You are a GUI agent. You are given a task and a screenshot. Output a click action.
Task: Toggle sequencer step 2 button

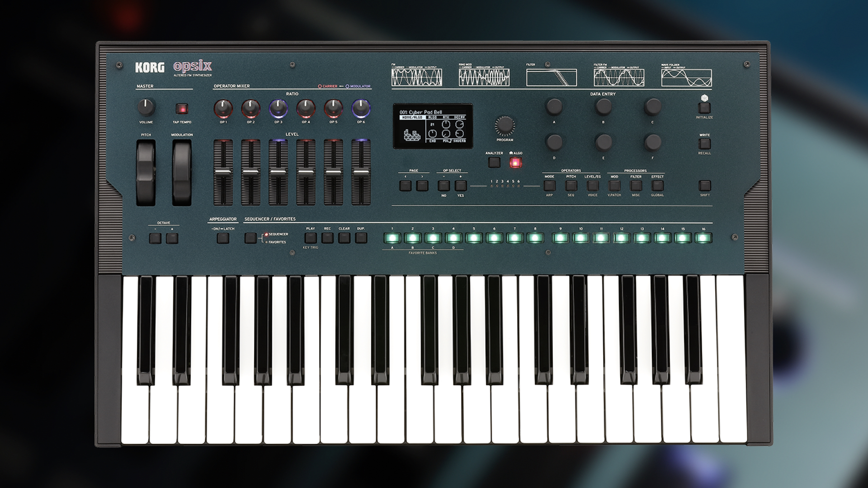(412, 238)
